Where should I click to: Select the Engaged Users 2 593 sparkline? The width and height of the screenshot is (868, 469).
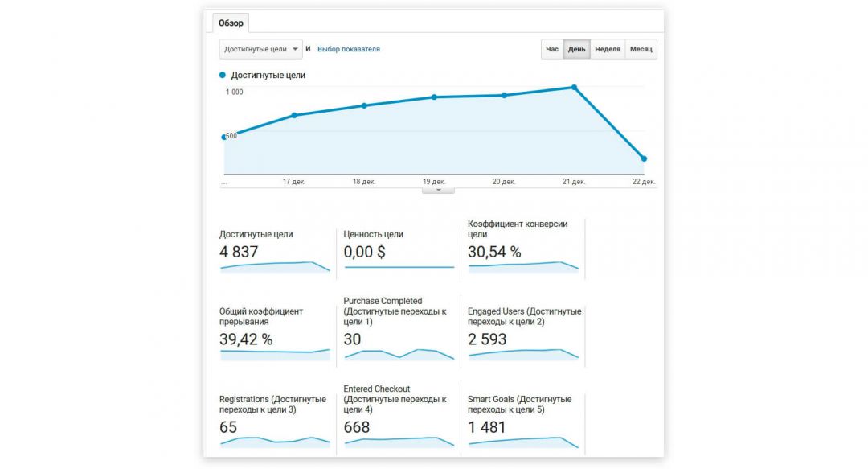(x=523, y=354)
